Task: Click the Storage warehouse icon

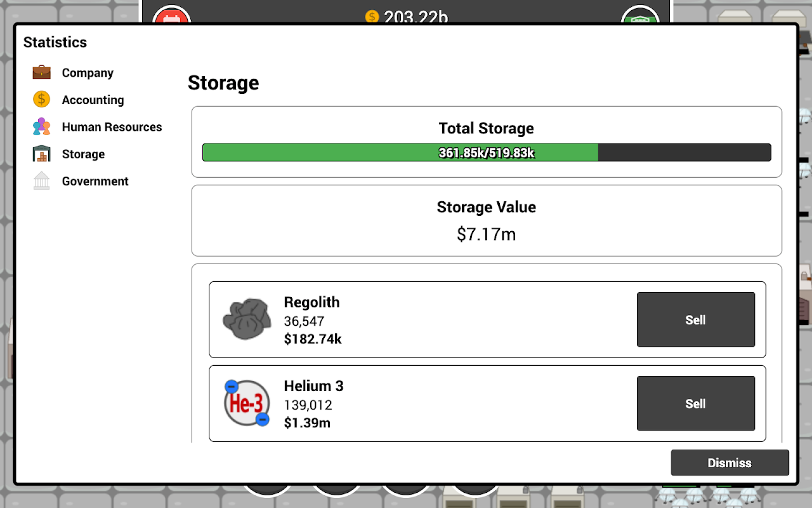Action: pyautogui.click(x=41, y=154)
